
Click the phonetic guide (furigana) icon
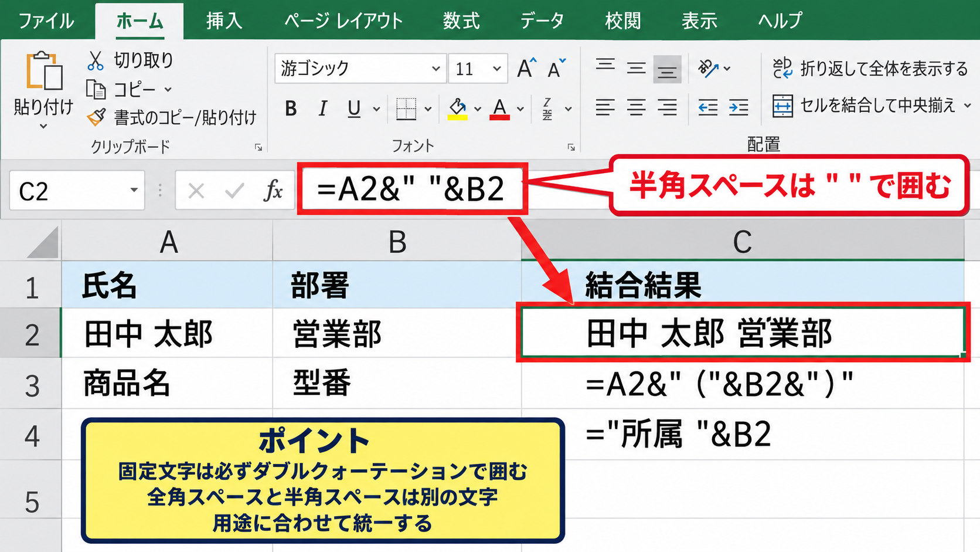point(547,109)
